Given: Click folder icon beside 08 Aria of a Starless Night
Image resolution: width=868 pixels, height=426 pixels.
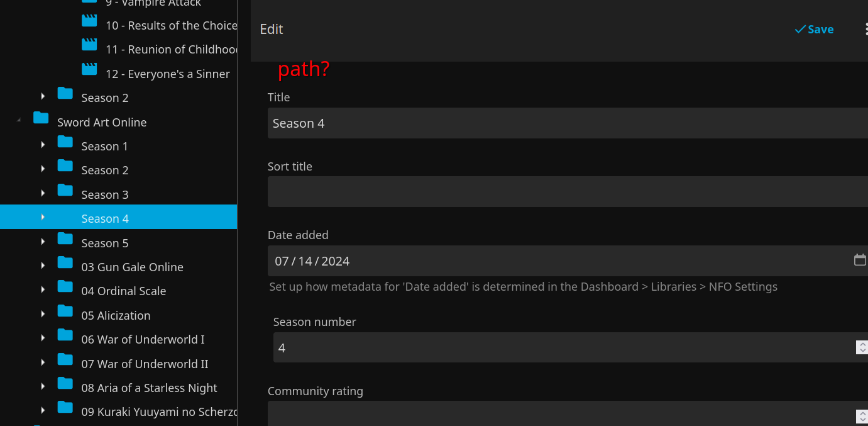Looking at the screenshot, I should click(x=65, y=383).
